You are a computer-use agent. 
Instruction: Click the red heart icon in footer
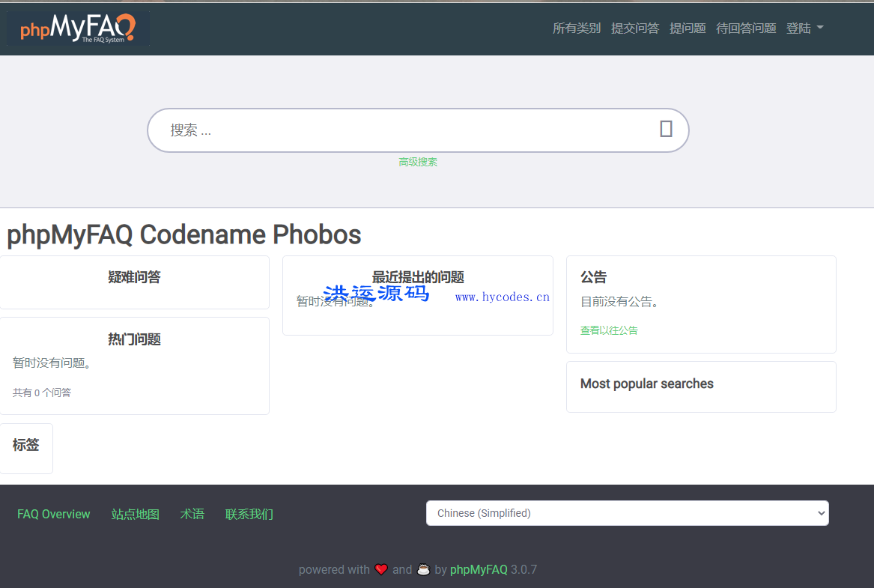tap(381, 569)
